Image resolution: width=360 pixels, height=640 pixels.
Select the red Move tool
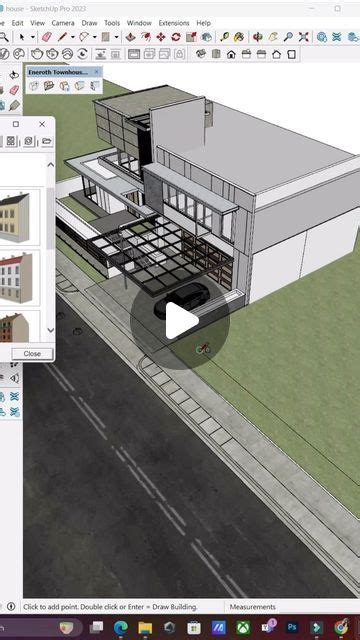tap(161, 37)
